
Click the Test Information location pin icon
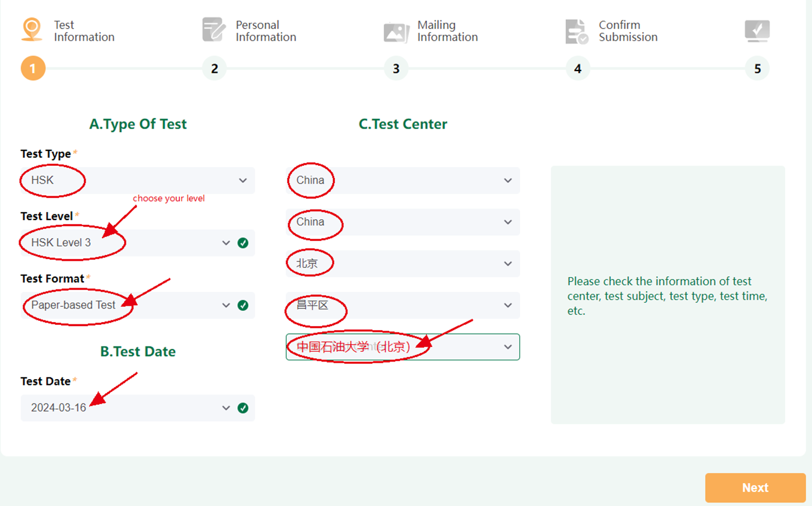tap(32, 29)
